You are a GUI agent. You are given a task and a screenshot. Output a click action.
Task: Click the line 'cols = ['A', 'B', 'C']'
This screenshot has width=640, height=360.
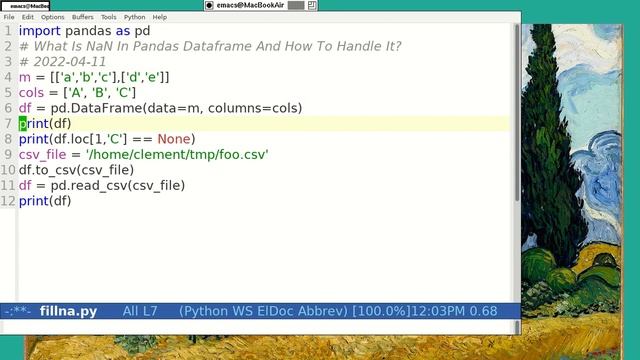77,93
